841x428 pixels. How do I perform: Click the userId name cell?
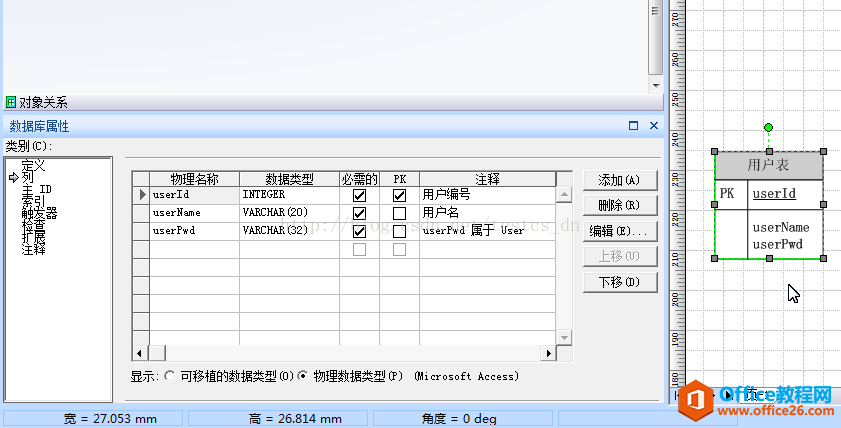pos(195,195)
